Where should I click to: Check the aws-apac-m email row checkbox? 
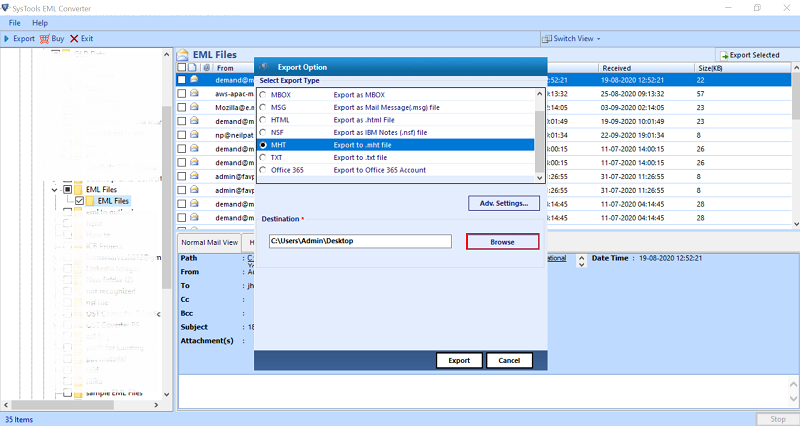(182, 94)
